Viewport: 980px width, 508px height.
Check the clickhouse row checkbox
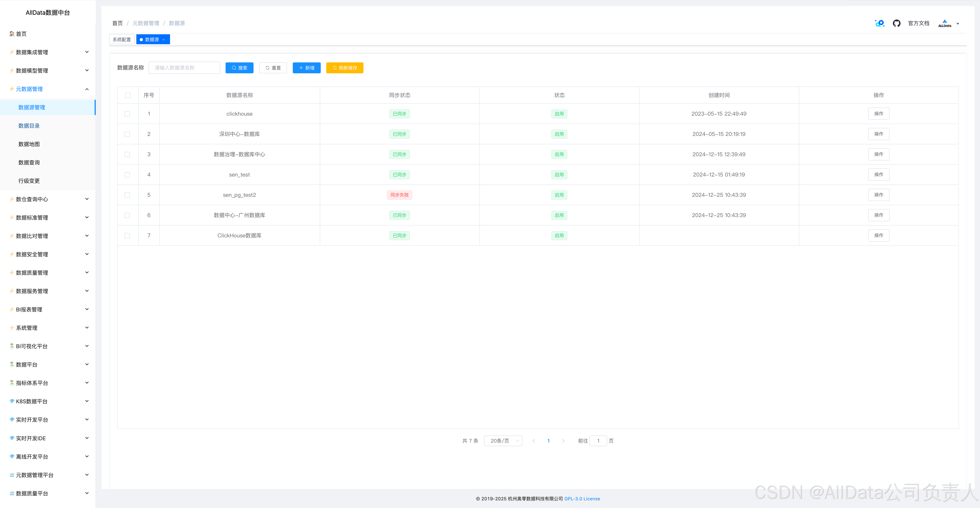127,114
